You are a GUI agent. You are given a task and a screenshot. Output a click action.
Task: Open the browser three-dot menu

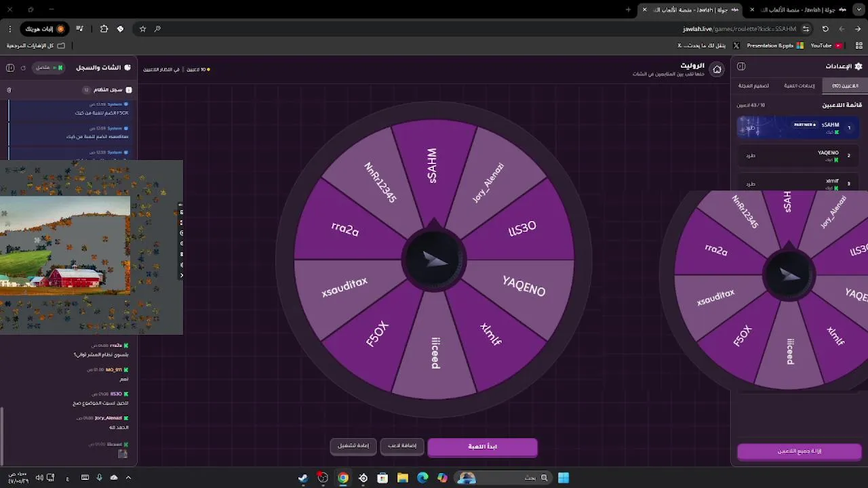[9, 29]
